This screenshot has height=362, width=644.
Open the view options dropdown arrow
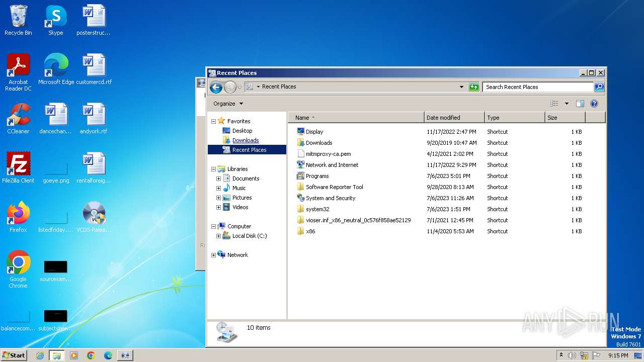tap(567, 104)
